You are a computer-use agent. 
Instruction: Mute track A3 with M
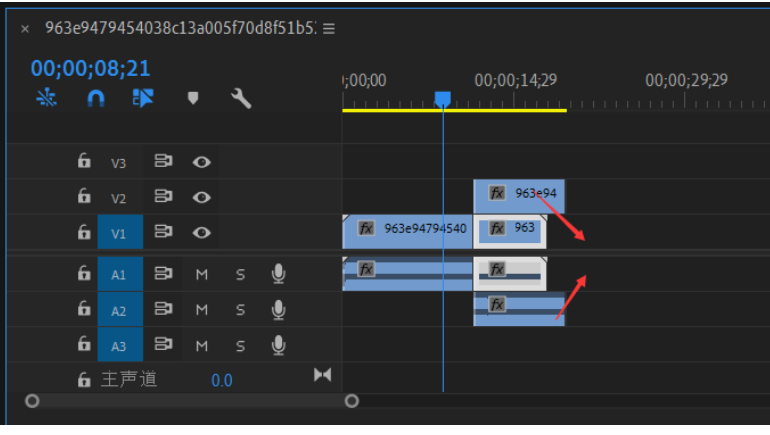[x=201, y=346]
